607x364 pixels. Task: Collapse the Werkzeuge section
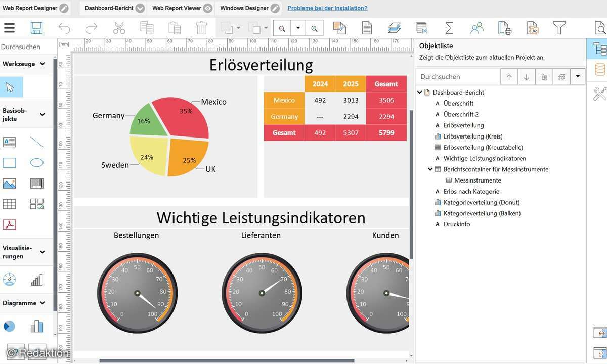[x=42, y=64]
